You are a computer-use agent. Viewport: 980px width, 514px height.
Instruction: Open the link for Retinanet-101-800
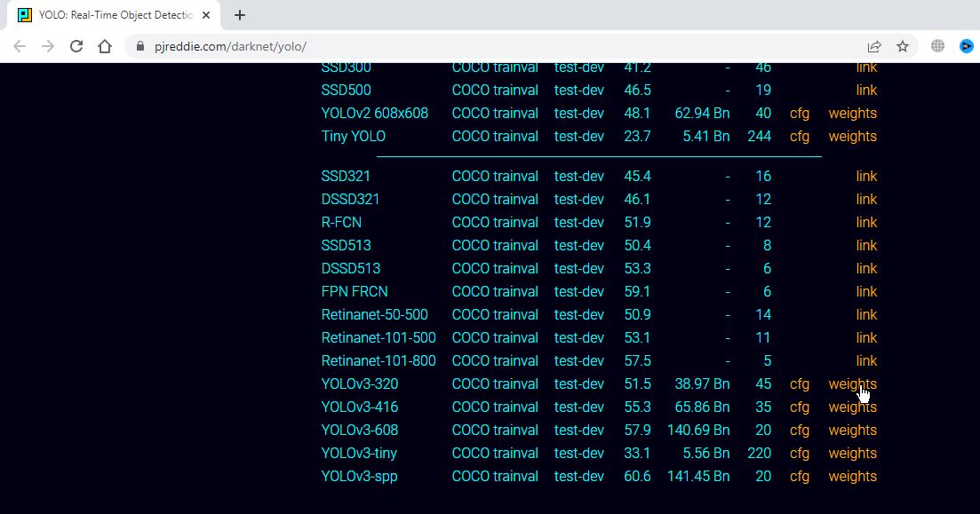pyautogui.click(x=866, y=361)
